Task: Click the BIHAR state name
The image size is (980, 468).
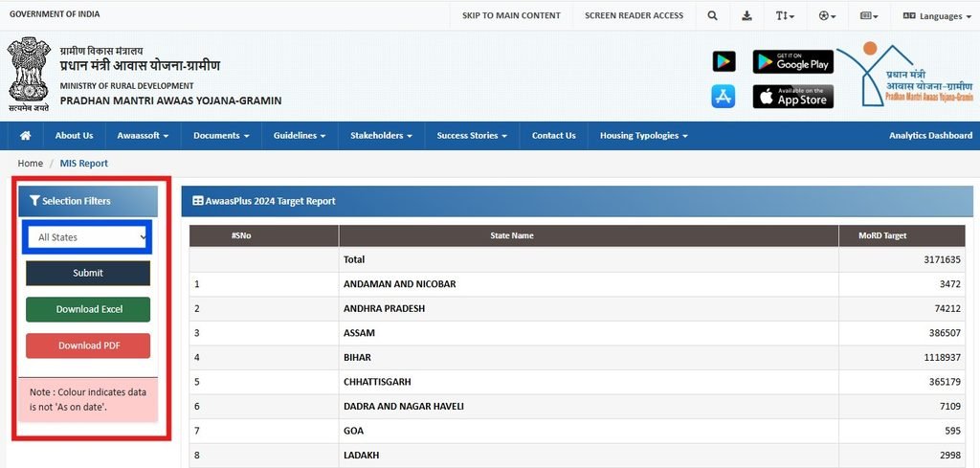Action: pos(358,357)
